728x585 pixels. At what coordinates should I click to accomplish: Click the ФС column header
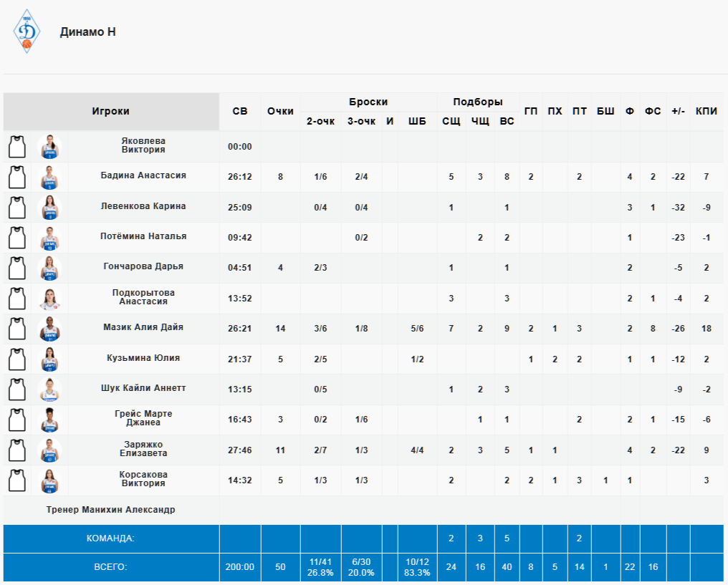[653, 111]
